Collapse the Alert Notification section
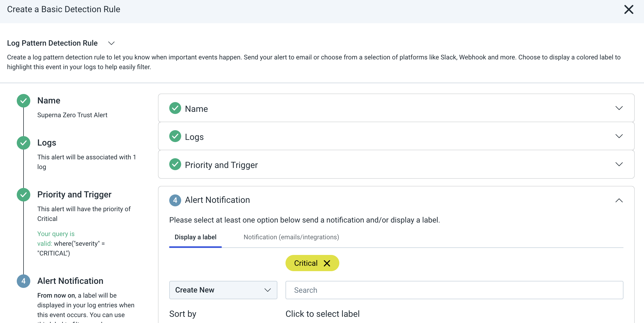 619,200
